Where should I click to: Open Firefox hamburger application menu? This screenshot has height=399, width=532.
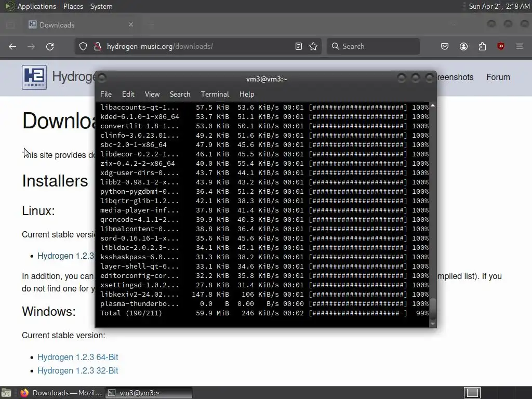point(520,46)
